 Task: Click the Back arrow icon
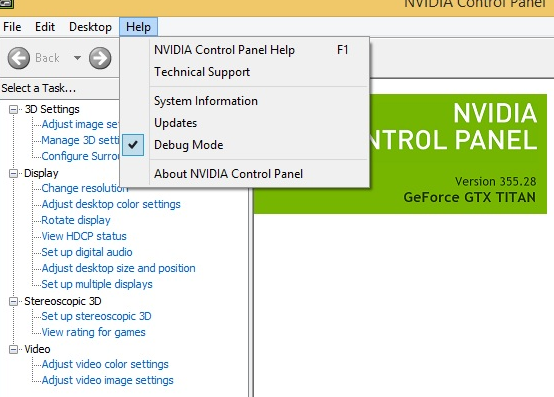point(19,58)
